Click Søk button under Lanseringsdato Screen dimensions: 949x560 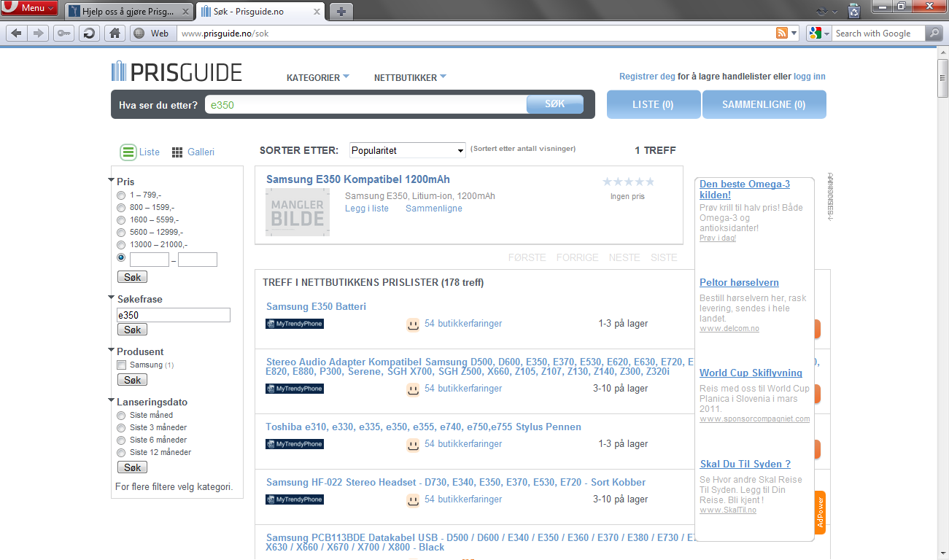click(132, 467)
